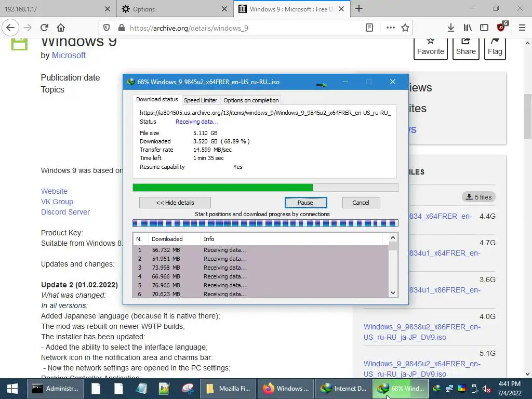Open the taskbar clock showing 4:41 PM
Image resolution: width=532 pixels, height=399 pixels.
[x=509, y=389]
